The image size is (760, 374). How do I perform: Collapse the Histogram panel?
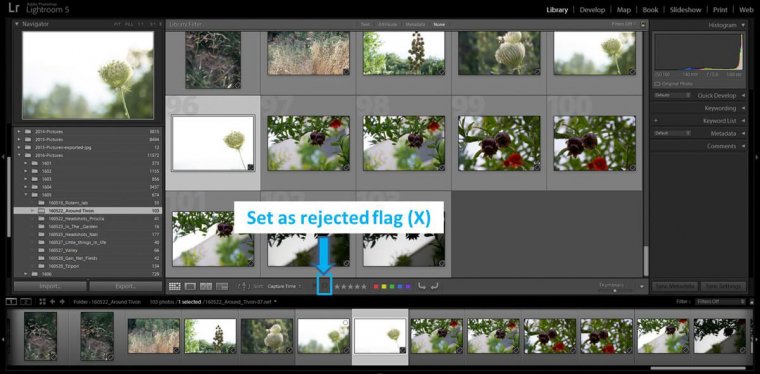tap(743, 25)
